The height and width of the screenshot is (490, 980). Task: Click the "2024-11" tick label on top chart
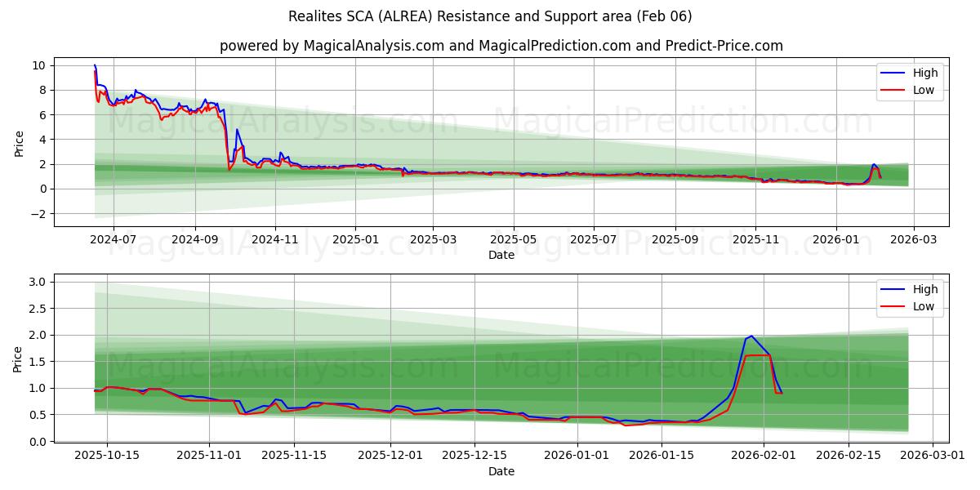coord(275,239)
